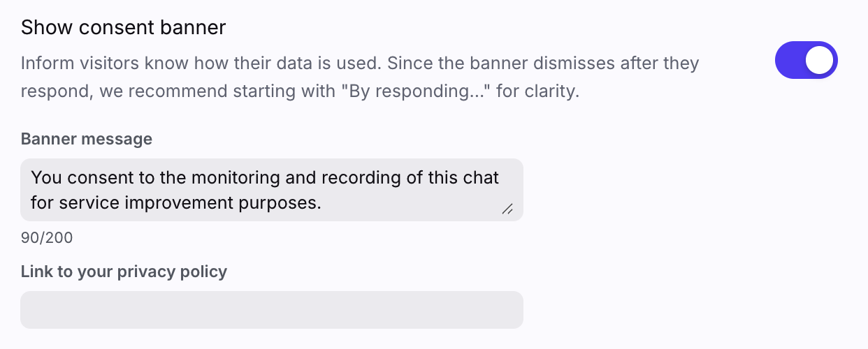Image resolution: width=868 pixels, height=349 pixels.
Task: Place cursor before "You consent" in message
Action: pos(31,177)
